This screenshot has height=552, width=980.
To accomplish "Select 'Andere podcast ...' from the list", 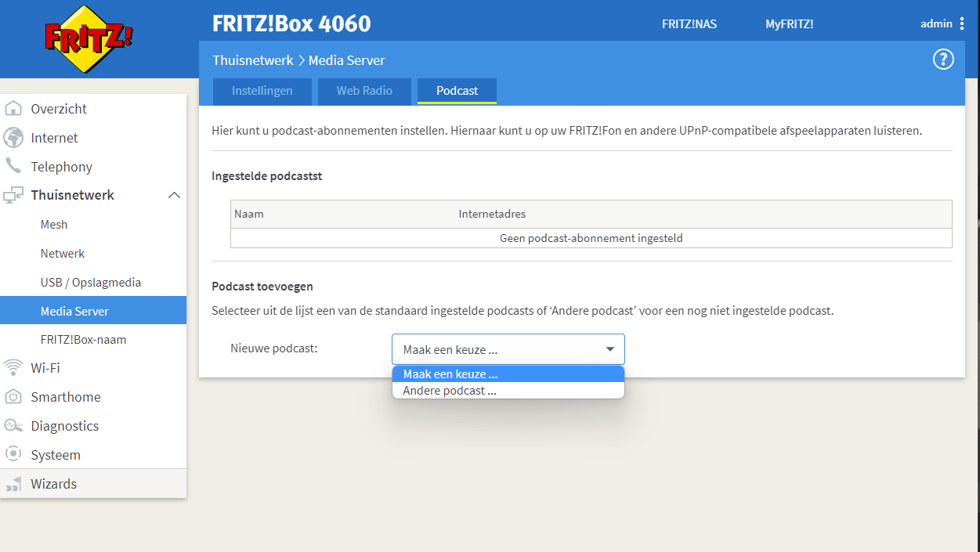I will click(x=450, y=391).
